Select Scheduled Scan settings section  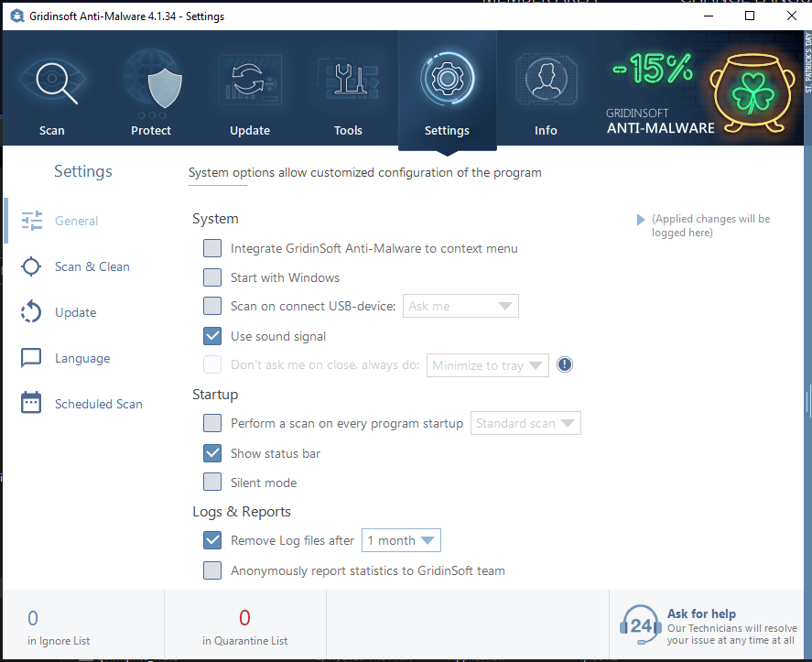pos(98,404)
